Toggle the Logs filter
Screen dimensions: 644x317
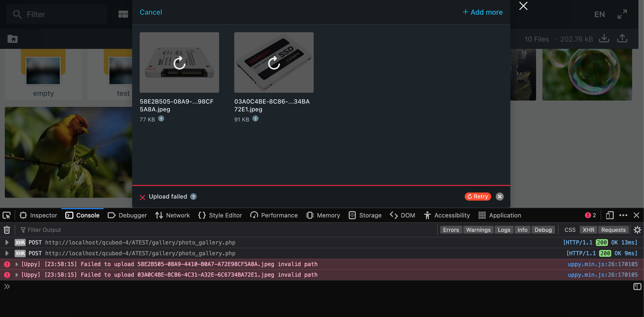[x=504, y=230]
